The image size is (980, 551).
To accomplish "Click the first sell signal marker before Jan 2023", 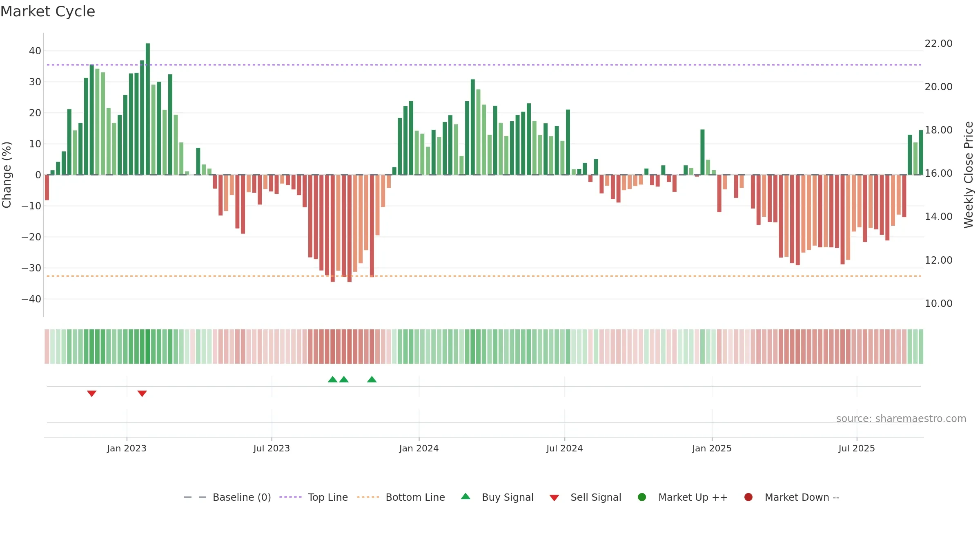I will pyautogui.click(x=91, y=393).
